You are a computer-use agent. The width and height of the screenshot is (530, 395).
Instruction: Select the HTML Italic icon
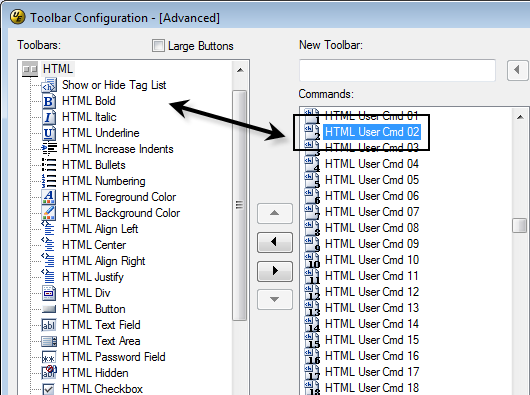pyautogui.click(x=49, y=117)
